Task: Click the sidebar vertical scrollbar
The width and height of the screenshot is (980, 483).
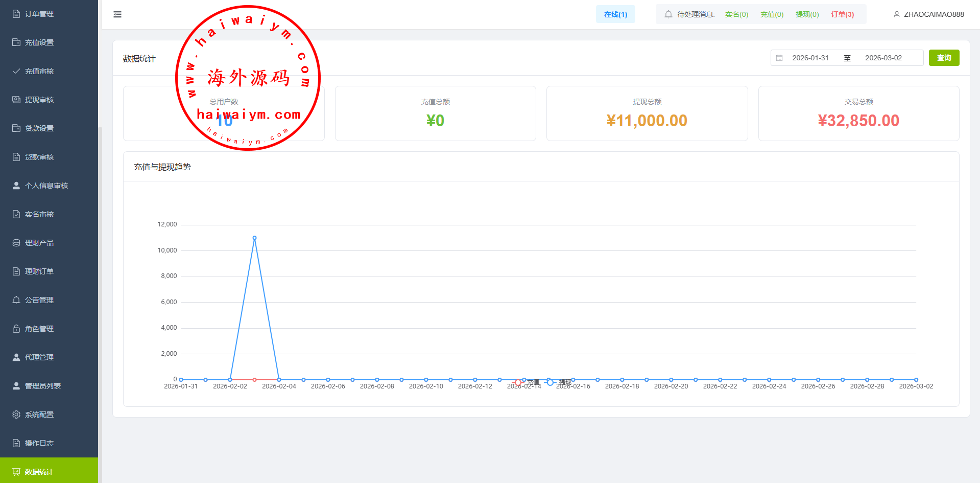Action: pyautogui.click(x=100, y=256)
